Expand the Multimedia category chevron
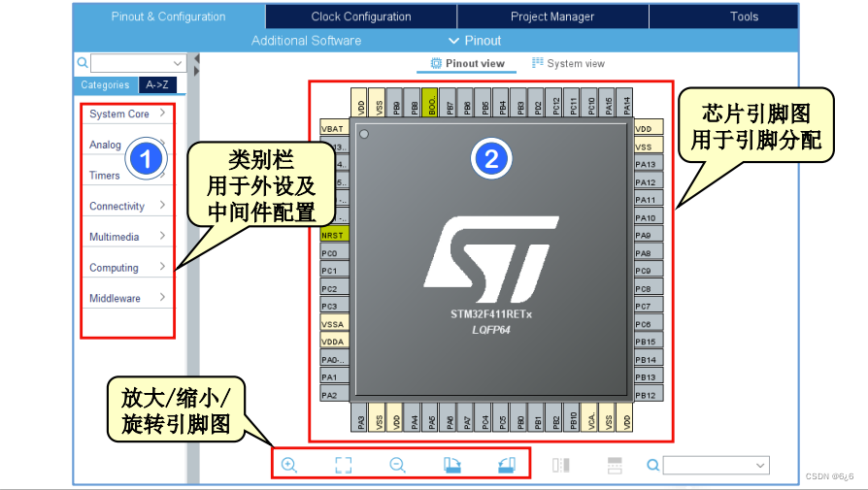The image size is (868, 490). click(162, 236)
